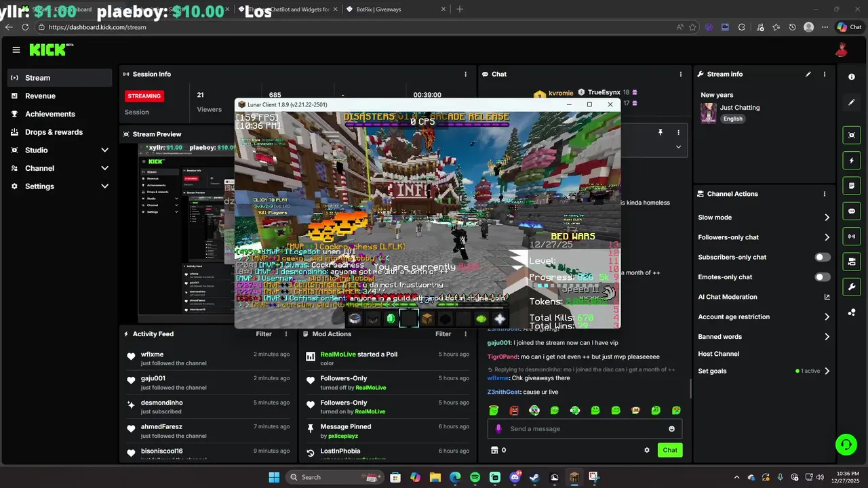The width and height of the screenshot is (868, 488).
Task: Click the note page widget icon
Action: click(852, 186)
